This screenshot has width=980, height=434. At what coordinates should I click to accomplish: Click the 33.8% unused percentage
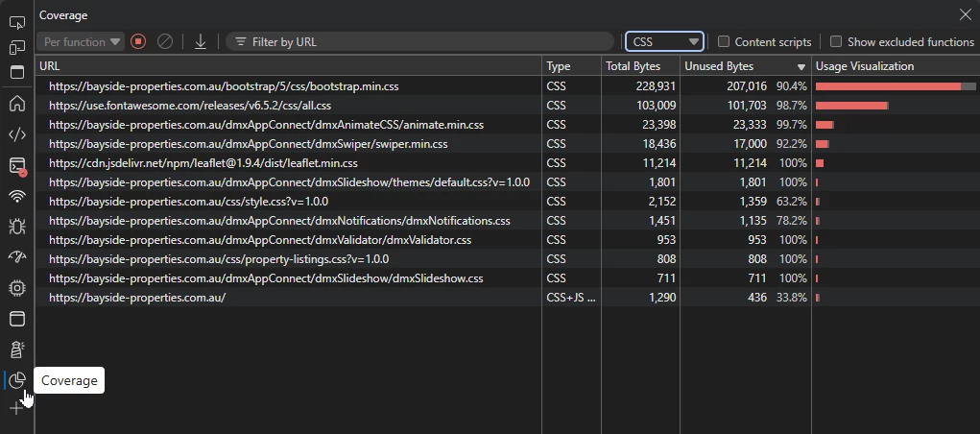pos(791,297)
